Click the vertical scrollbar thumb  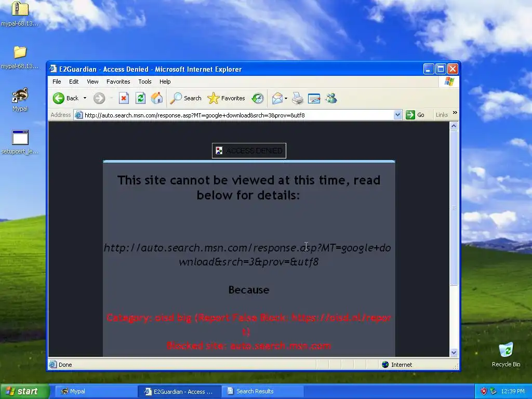coord(454,208)
